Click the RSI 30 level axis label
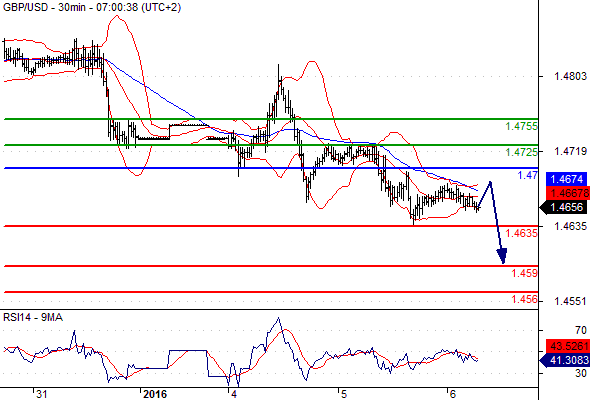The image size is (590, 400). (581, 373)
